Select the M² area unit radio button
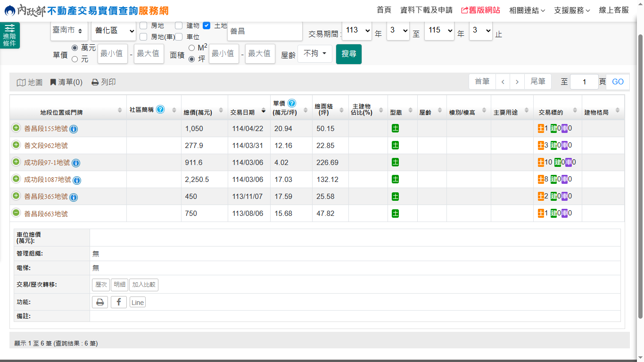 coord(191,48)
